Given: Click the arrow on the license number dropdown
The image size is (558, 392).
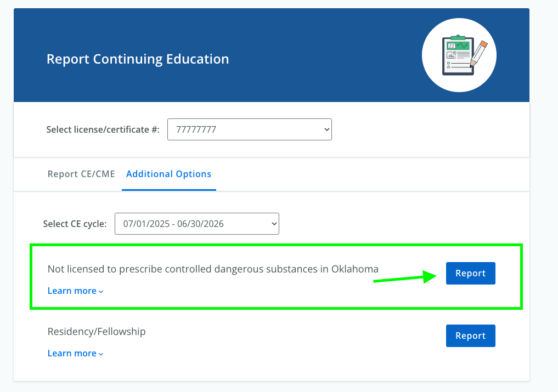Looking at the screenshot, I should [x=326, y=130].
